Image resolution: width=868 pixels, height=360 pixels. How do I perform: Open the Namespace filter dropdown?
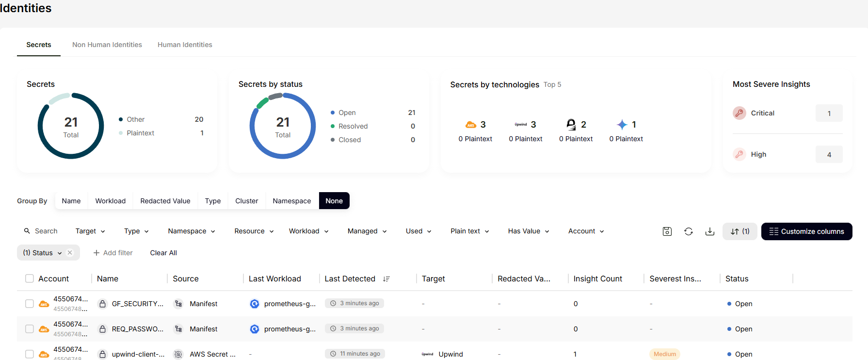pos(191,231)
